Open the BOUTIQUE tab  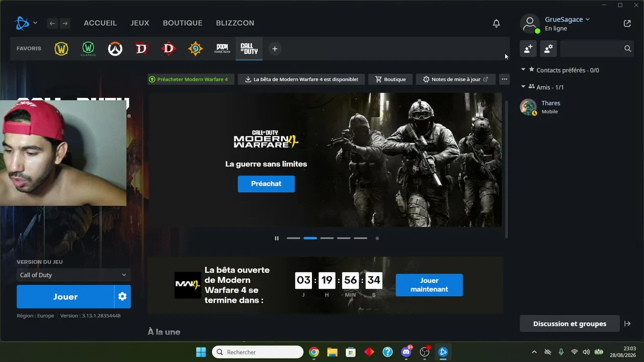183,23
